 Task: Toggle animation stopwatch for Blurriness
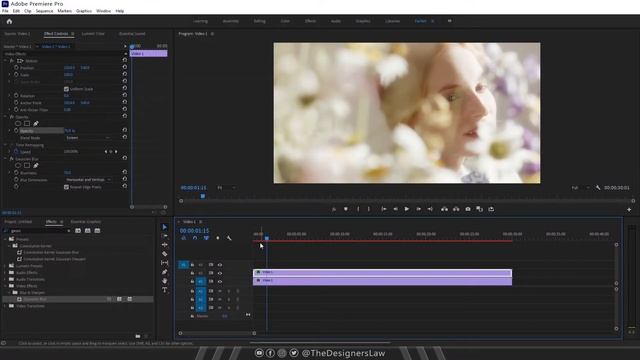(x=16, y=173)
